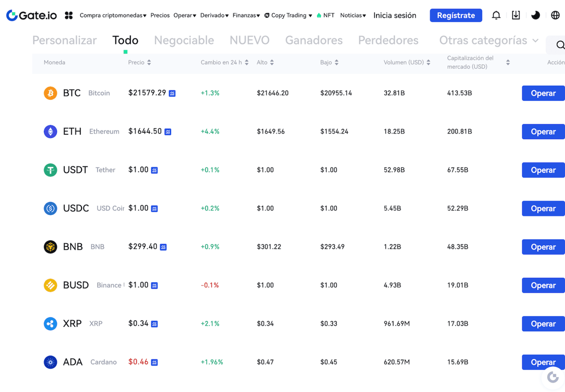Switch to the Todo tab

tap(125, 40)
